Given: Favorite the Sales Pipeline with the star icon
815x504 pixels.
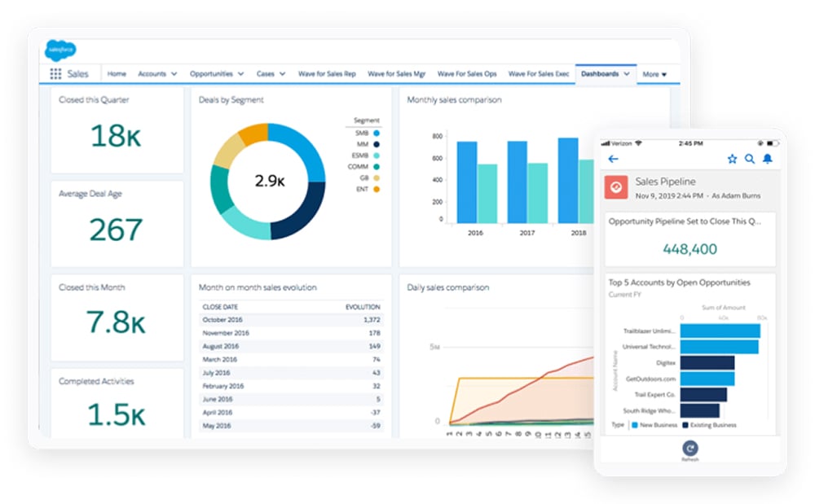Looking at the screenshot, I should point(732,159).
